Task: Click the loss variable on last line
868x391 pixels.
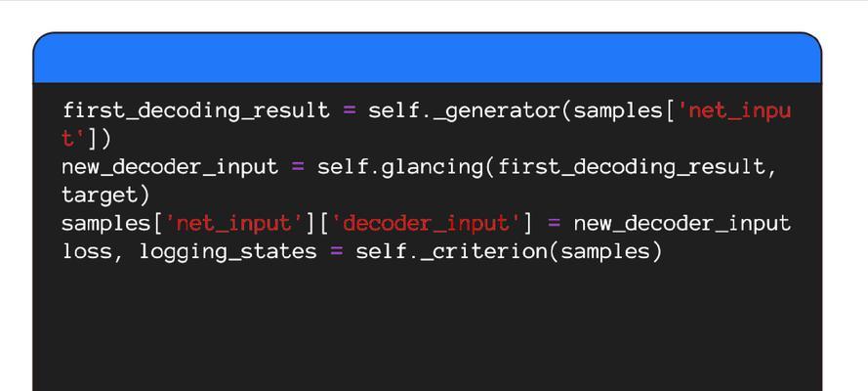Action: coord(86,251)
